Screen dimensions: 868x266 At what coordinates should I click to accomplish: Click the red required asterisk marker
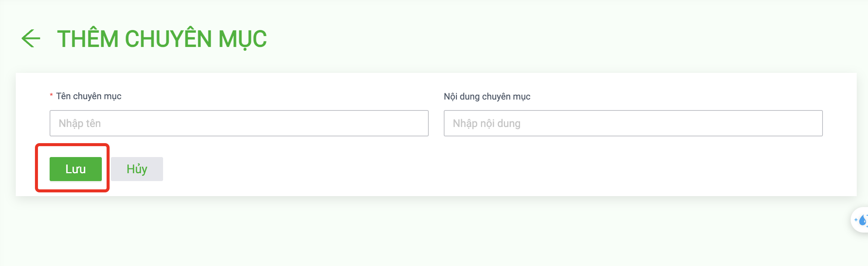pos(51,96)
